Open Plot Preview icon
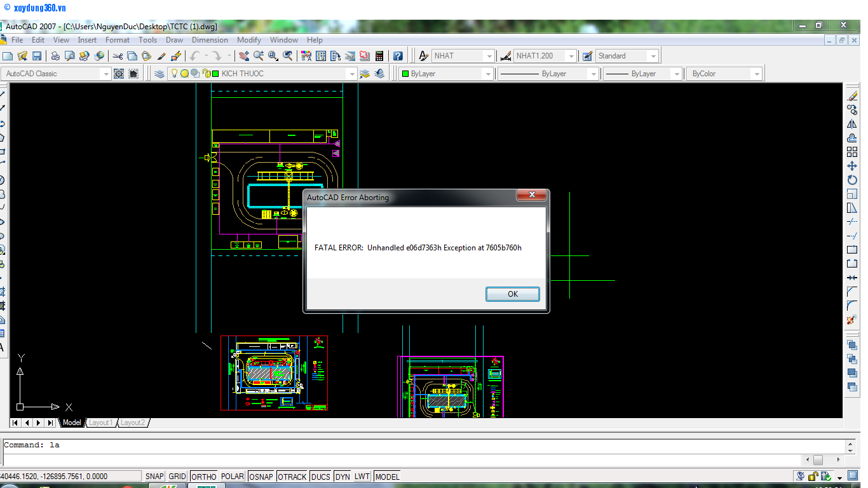 coord(70,56)
